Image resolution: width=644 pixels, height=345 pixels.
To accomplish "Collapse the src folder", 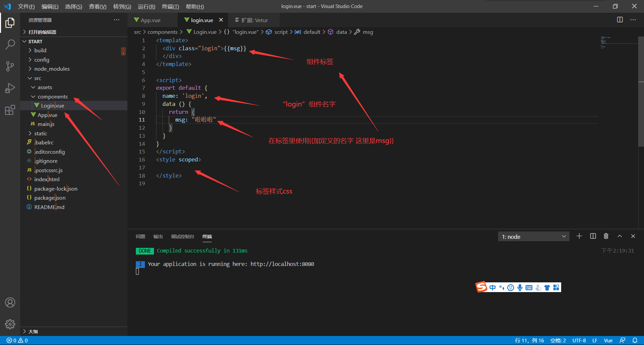I will pyautogui.click(x=74, y=78).
